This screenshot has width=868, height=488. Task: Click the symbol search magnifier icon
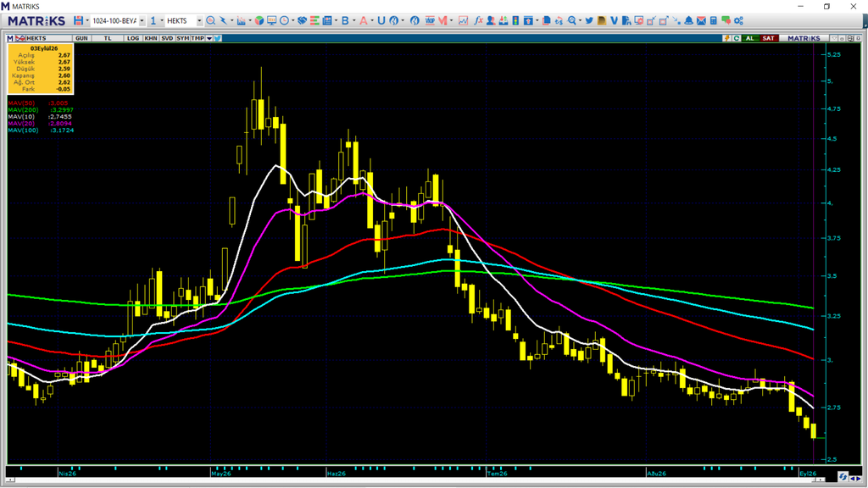[211, 20]
